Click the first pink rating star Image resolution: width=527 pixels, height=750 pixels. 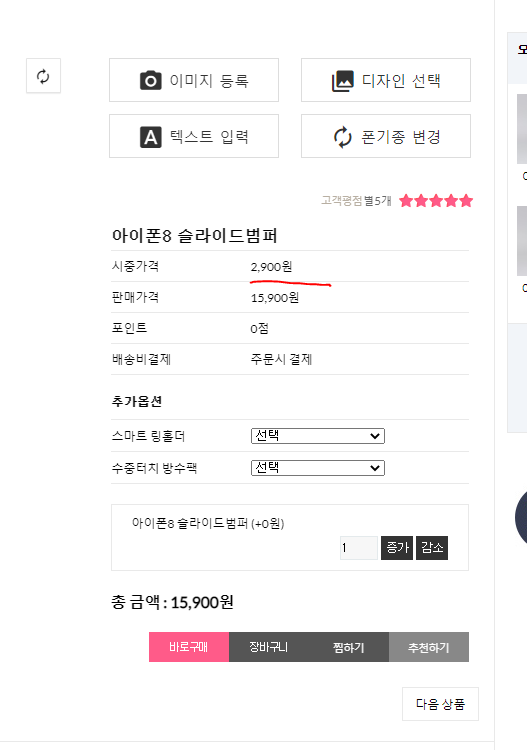point(406,200)
